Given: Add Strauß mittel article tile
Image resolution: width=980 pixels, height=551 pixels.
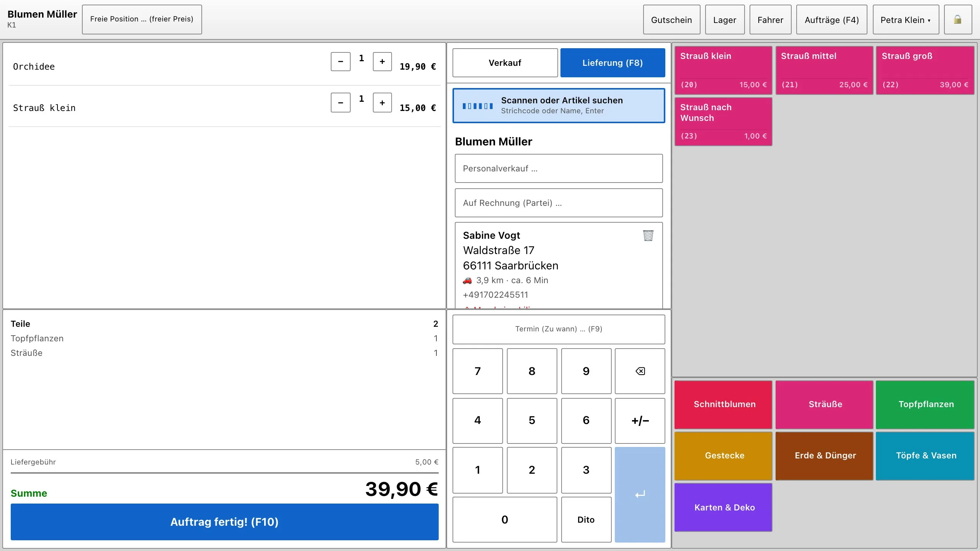Looking at the screenshot, I should pos(824,70).
